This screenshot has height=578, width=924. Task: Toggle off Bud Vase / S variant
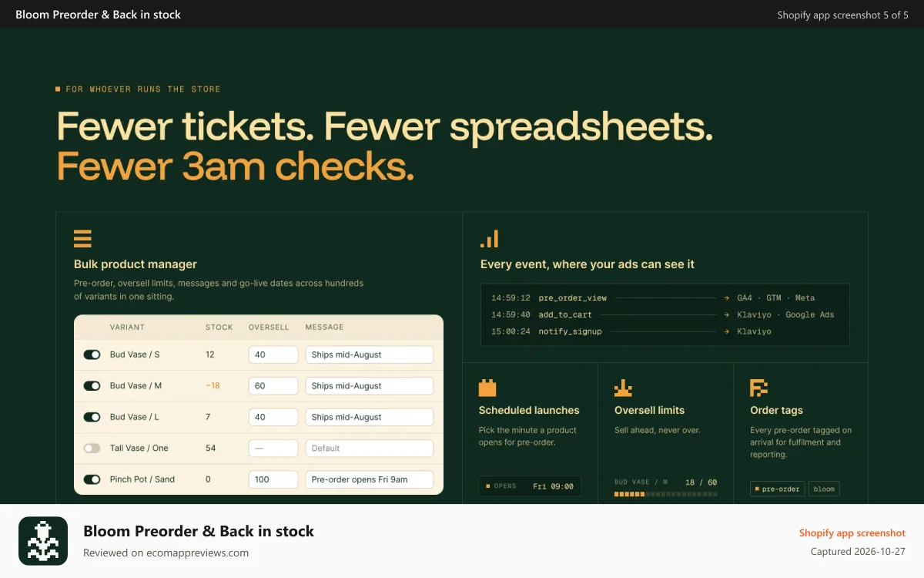pos(92,355)
